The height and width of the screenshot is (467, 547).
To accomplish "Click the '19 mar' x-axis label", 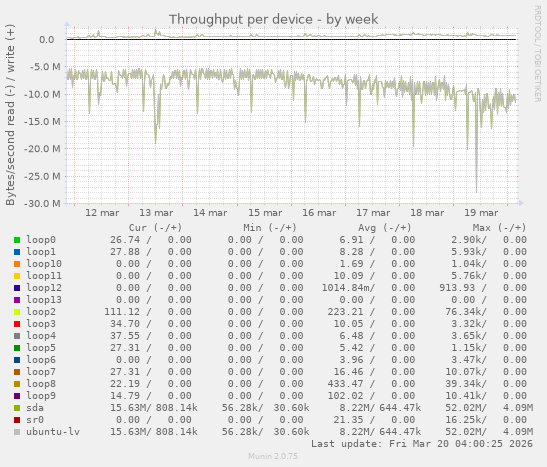I will [x=481, y=213].
